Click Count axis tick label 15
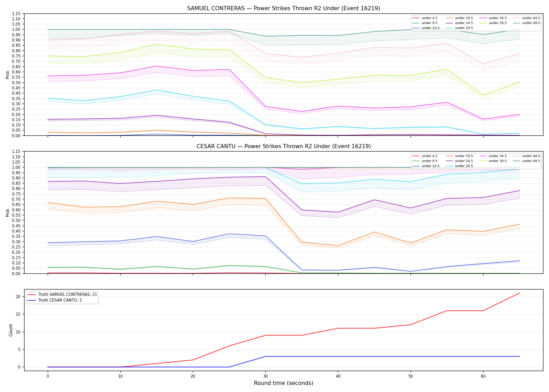Viewport: 549px width, 392px height. 18,314
